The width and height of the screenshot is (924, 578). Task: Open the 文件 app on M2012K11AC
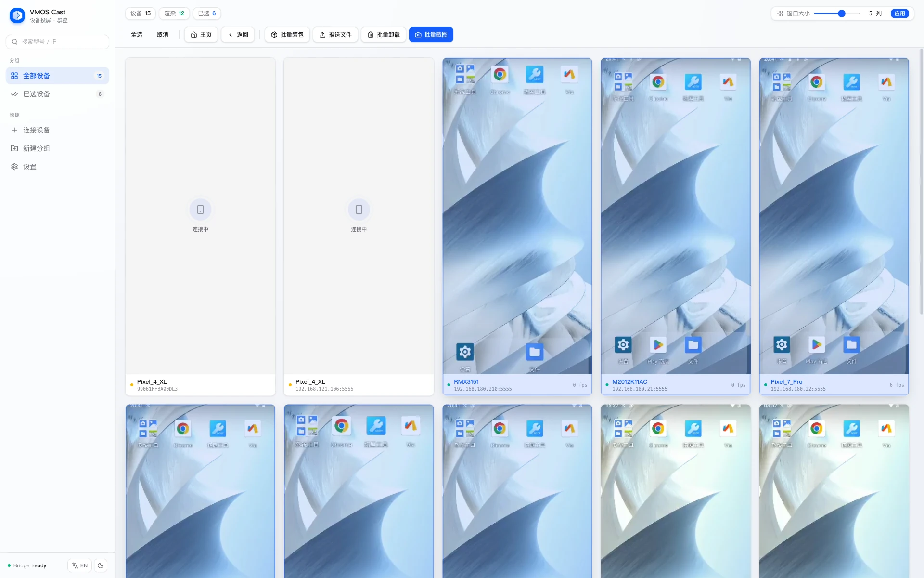pyautogui.click(x=693, y=345)
